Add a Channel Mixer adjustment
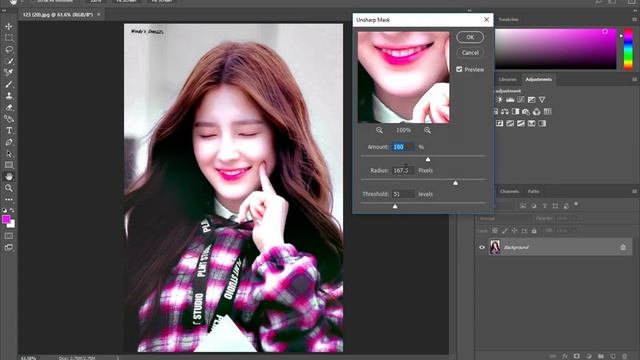Screen dimensions: 640x360 point(537,111)
